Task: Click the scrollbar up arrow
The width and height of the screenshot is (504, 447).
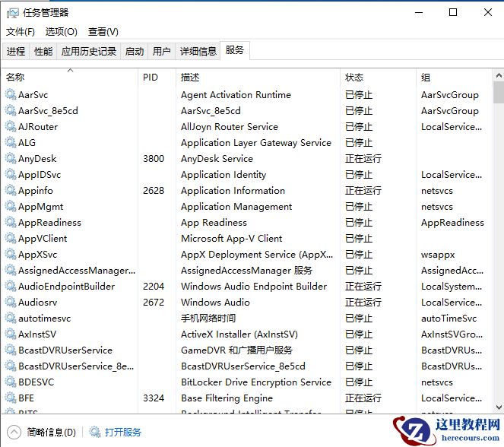Action: click(499, 76)
